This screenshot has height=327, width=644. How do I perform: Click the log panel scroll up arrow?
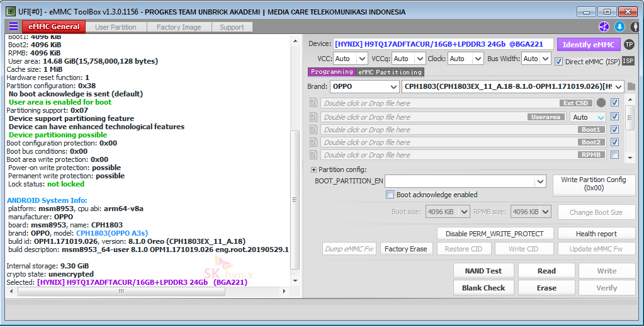coord(295,41)
